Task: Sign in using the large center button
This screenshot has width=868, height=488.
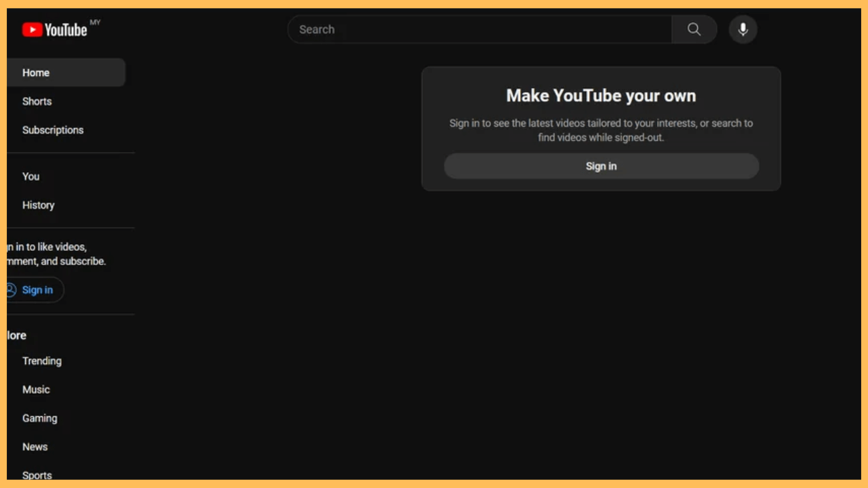Action: pos(601,165)
